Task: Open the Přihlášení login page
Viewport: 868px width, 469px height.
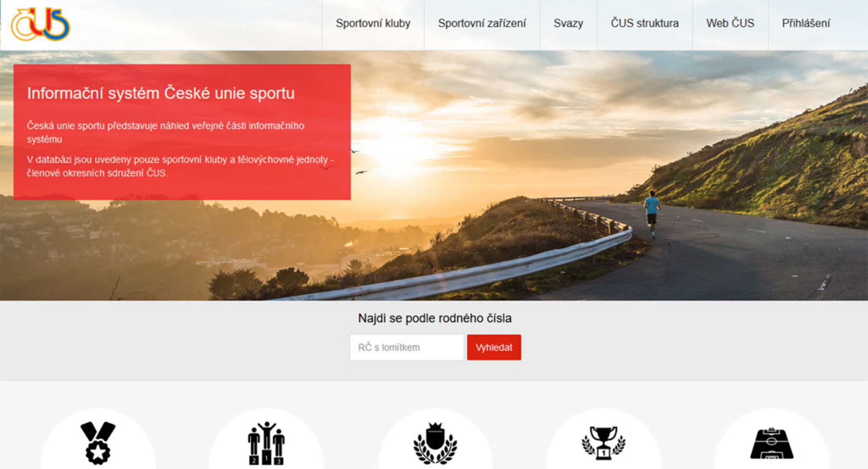Action: pos(806,23)
